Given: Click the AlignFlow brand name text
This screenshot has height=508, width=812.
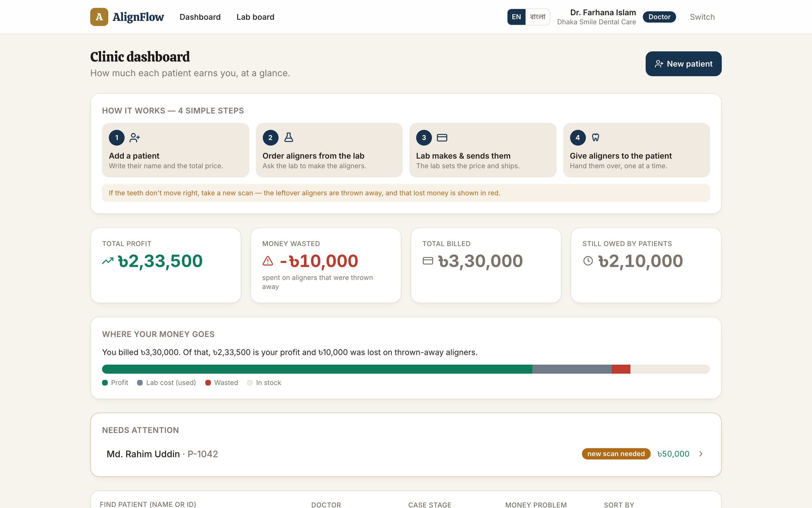Looking at the screenshot, I should 138,17.
